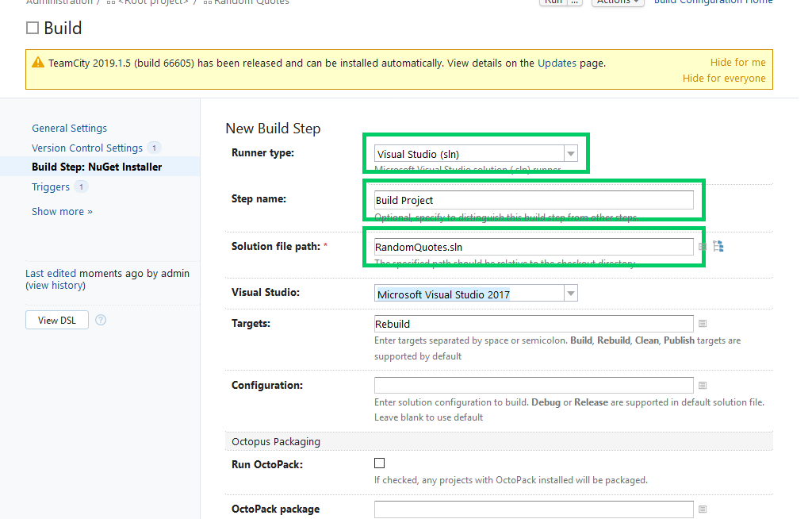Click the TeamCity 2019.1.5 release notice text
812x519 pixels.
(x=327, y=63)
